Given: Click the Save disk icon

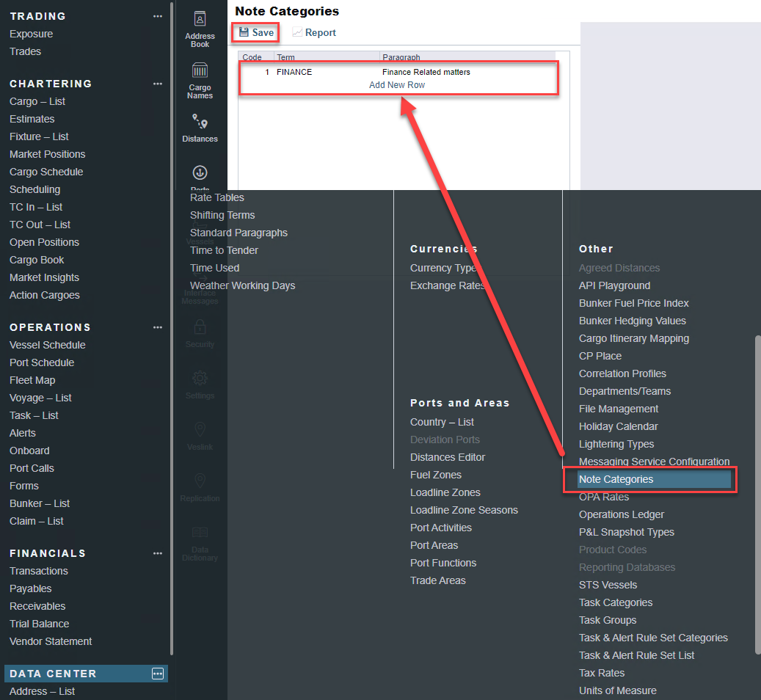Looking at the screenshot, I should [x=244, y=32].
